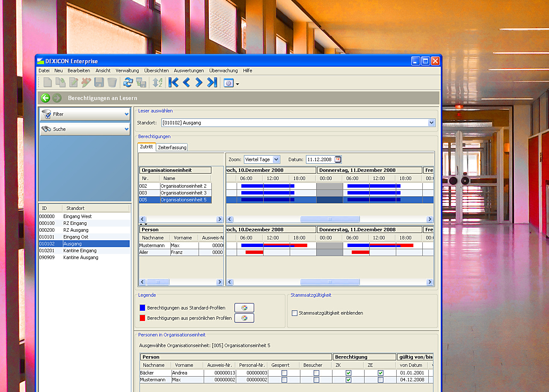Open the Standort dropdown list

[x=431, y=123]
